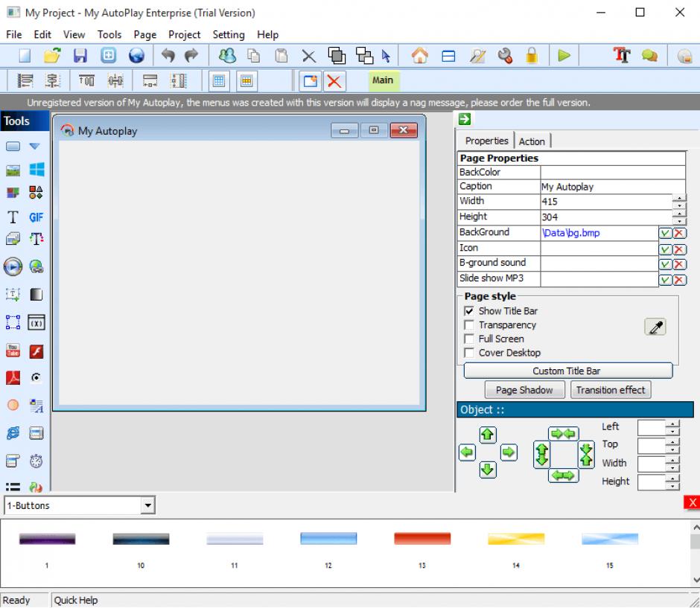This screenshot has height=608, width=700.
Task: Click the eyedropper transparency color picker
Action: 655,327
